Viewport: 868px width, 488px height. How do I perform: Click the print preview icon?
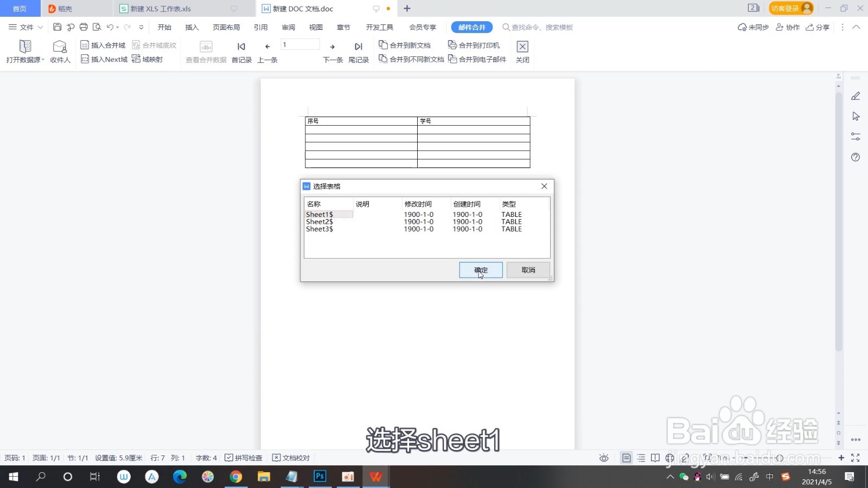click(x=97, y=27)
